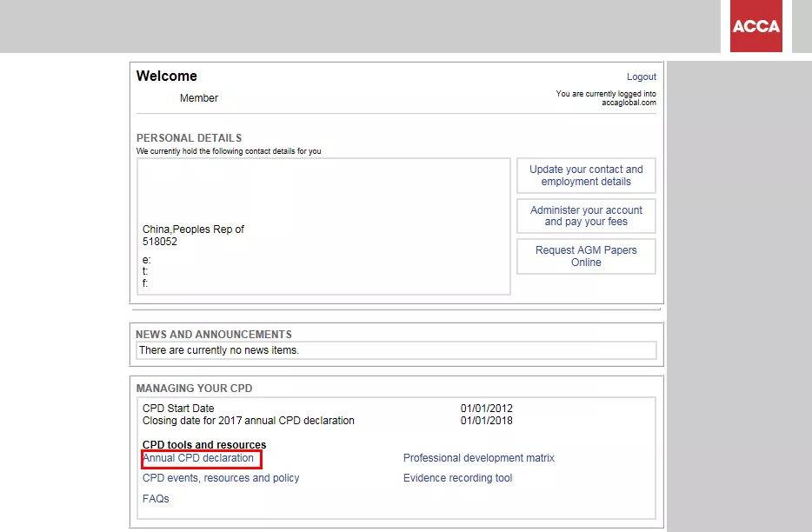Image resolution: width=812 pixels, height=532 pixels.
Task: Click the 'CPD Start Date' label
Action: point(178,409)
